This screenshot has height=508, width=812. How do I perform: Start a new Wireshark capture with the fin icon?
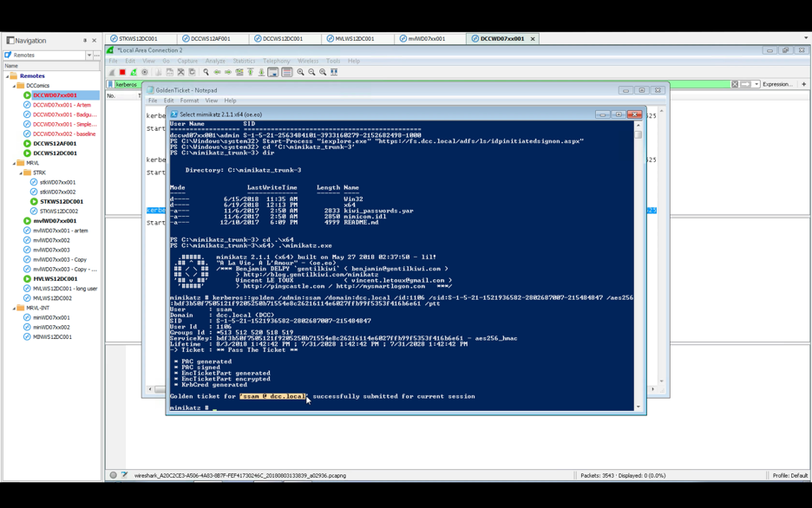point(111,73)
